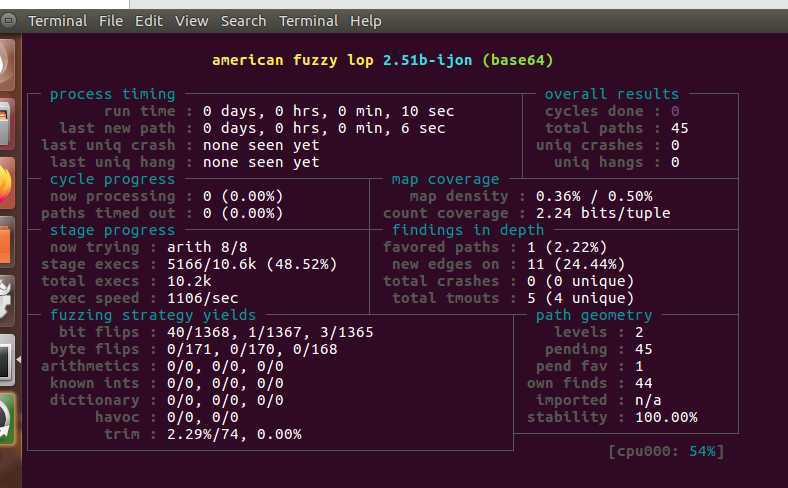This screenshot has height=488, width=788.
Task: Click levels value '2'
Action: click(639, 332)
